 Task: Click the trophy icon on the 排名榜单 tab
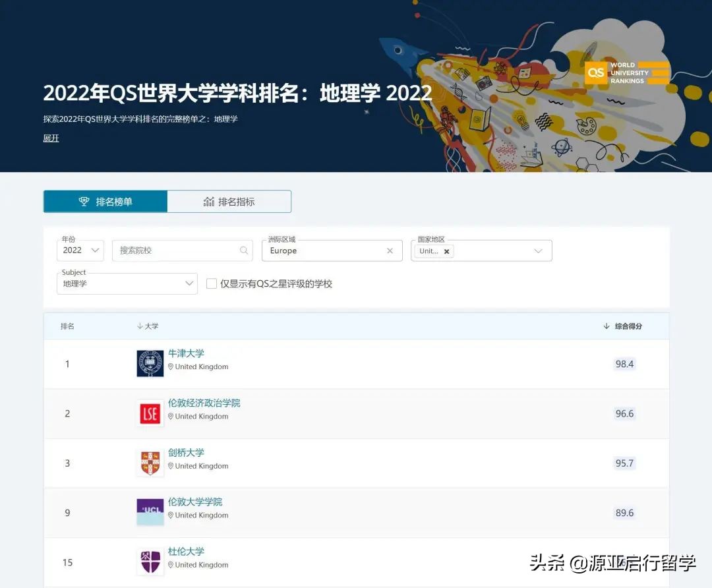(x=84, y=201)
